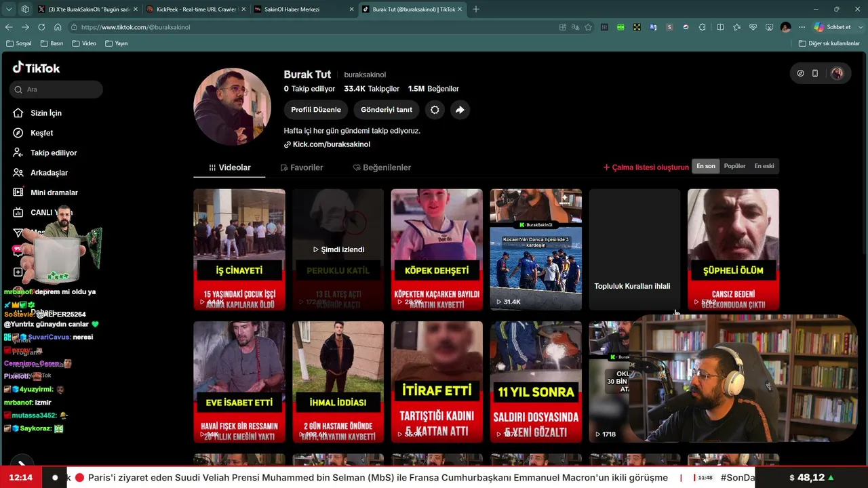Open the ŞÜPHELİ ÖLÜM video
Screen dimensions: 868x488
point(733,249)
